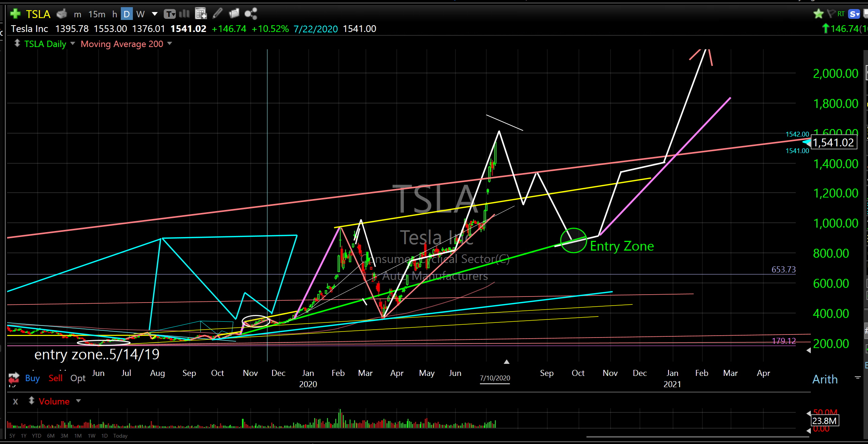This screenshot has height=444, width=868.
Task: Click the trade swap arrows icon
Action: 14,377
